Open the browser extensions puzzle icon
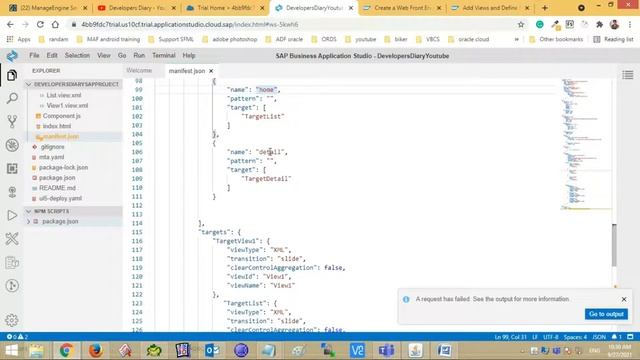640x360 pixels. [x=599, y=24]
